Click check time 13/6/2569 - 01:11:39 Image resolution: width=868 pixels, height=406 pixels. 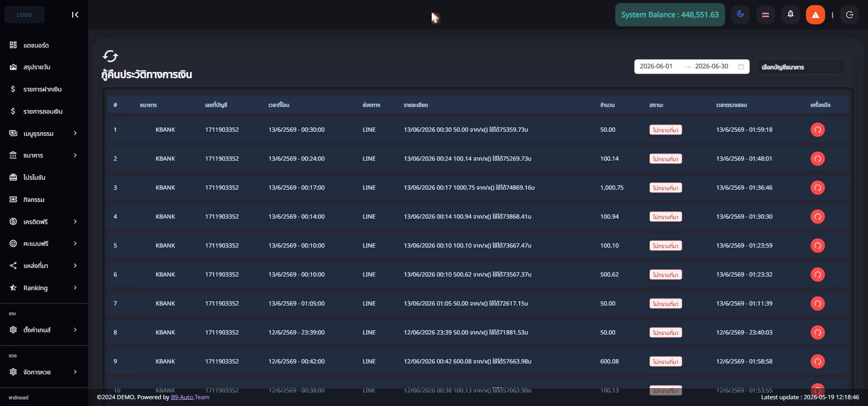click(744, 303)
